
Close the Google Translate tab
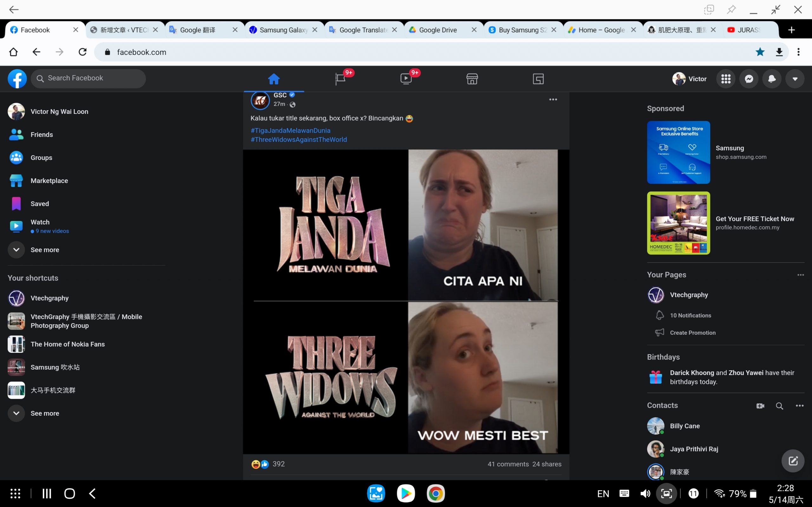coord(395,30)
